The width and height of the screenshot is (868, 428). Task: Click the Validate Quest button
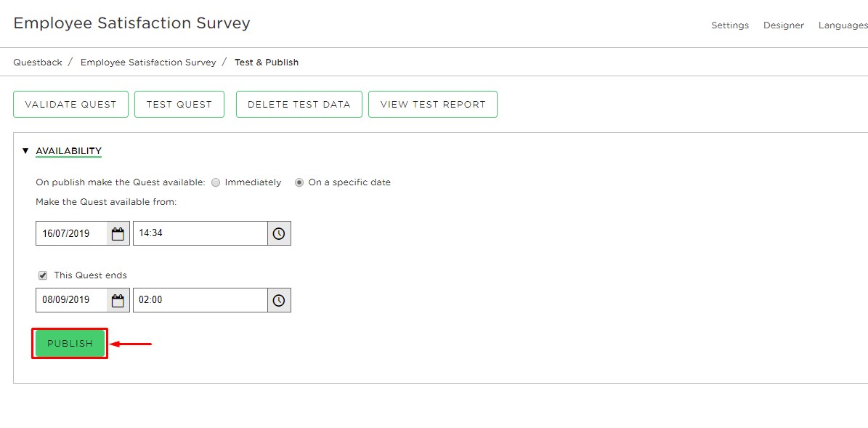tap(71, 104)
